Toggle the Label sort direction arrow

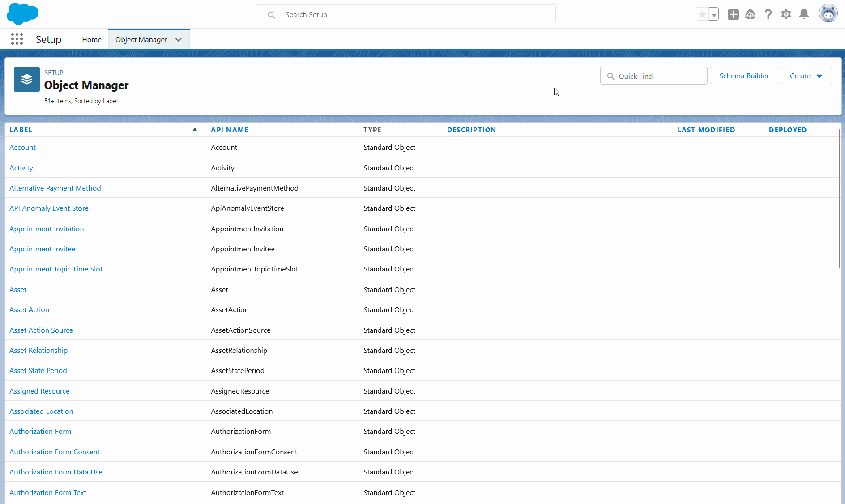[x=195, y=130]
